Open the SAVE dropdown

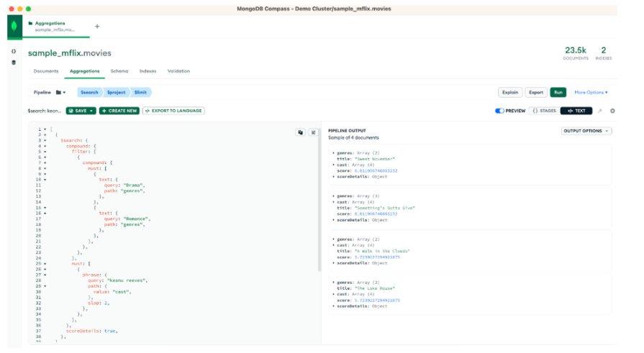81,111
